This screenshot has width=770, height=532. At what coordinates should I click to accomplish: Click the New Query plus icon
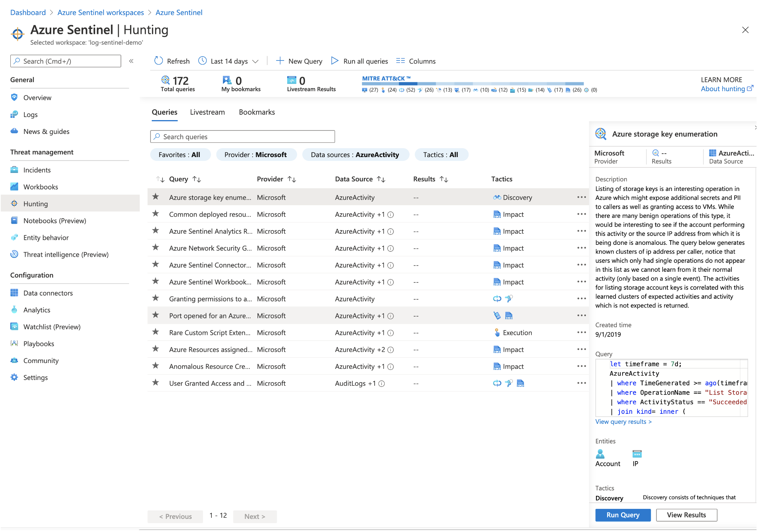click(280, 61)
